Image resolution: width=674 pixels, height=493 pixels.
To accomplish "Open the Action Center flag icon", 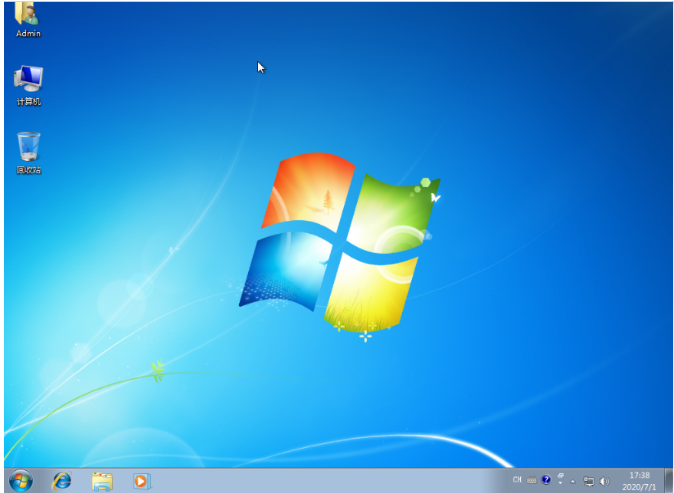I will coord(574,481).
